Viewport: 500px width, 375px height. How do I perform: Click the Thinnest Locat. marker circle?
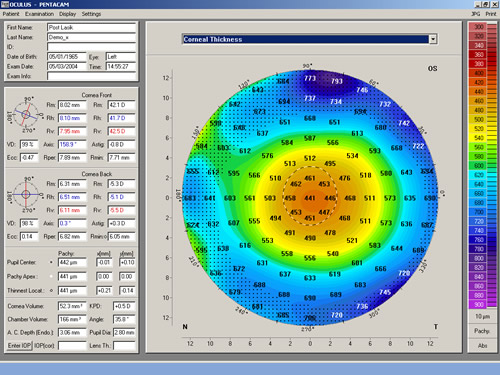coord(51,290)
